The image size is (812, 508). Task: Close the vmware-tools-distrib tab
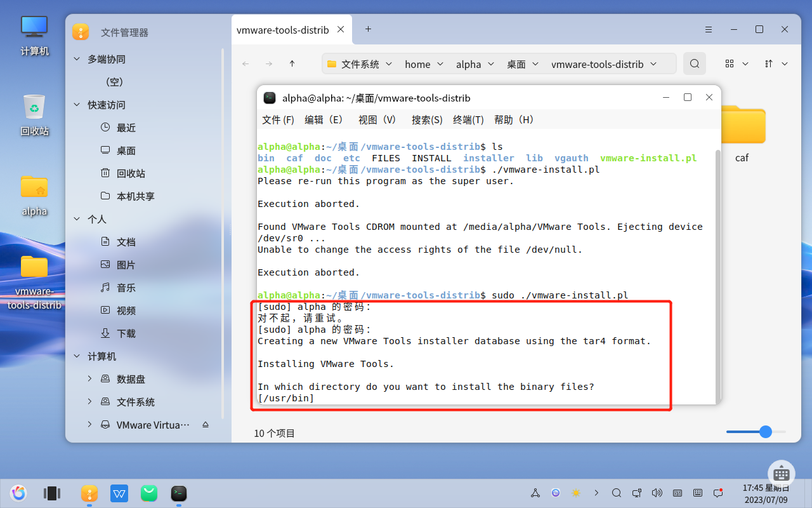(x=341, y=29)
